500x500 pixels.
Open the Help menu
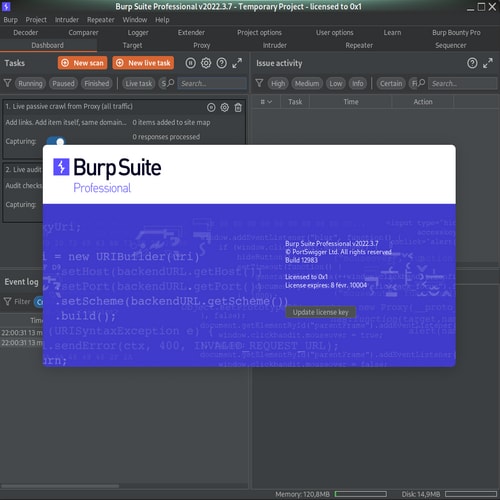tap(162, 20)
